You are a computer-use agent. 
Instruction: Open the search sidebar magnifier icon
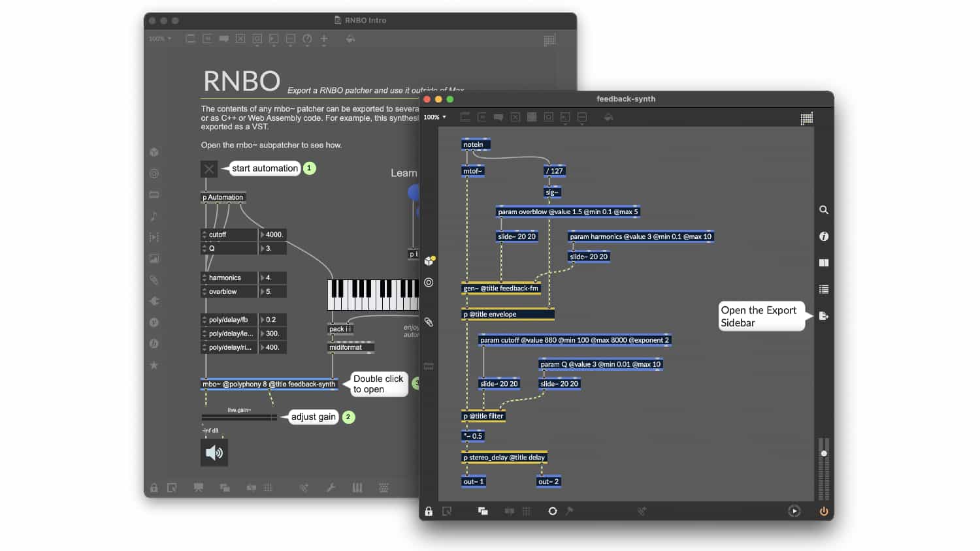pyautogui.click(x=824, y=210)
